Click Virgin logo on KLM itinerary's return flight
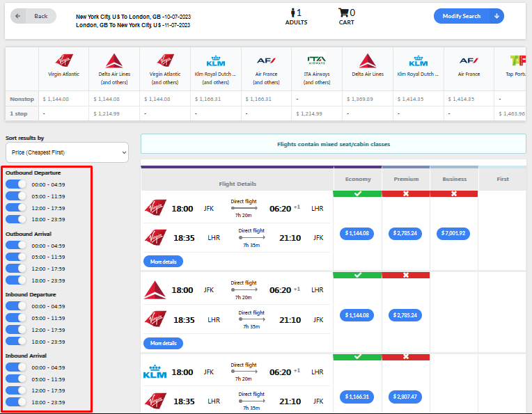The width and height of the screenshot is (532, 414). [x=155, y=401]
